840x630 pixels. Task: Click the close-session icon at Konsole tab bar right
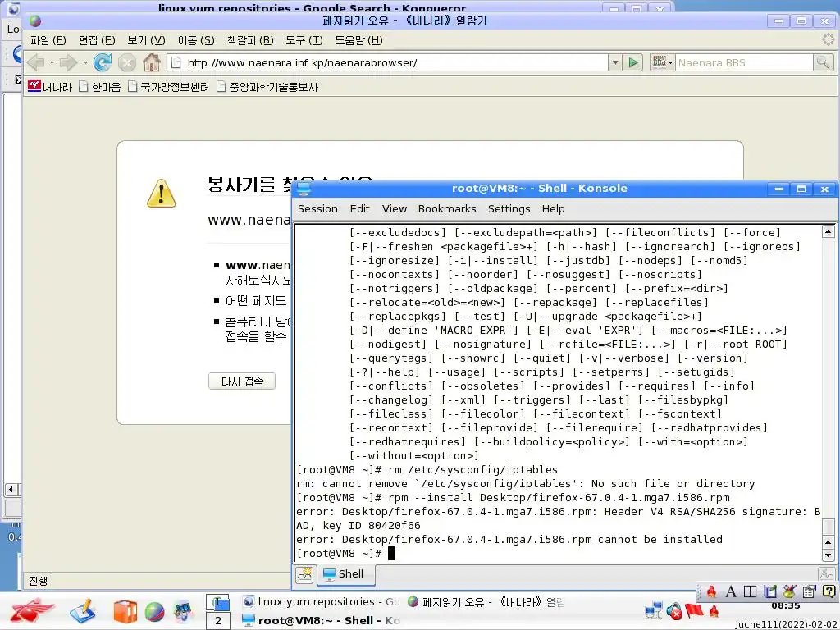827,574
